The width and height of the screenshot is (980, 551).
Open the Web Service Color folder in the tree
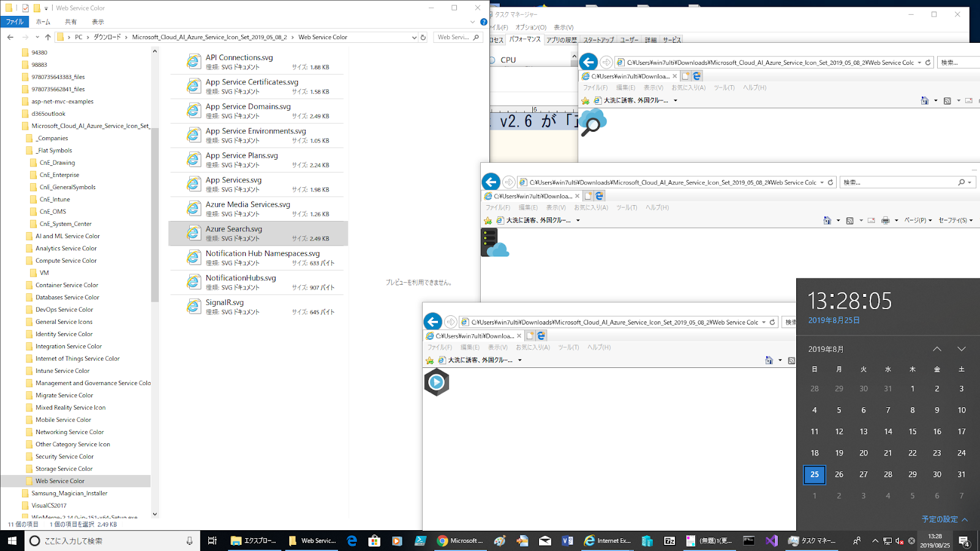click(x=59, y=481)
